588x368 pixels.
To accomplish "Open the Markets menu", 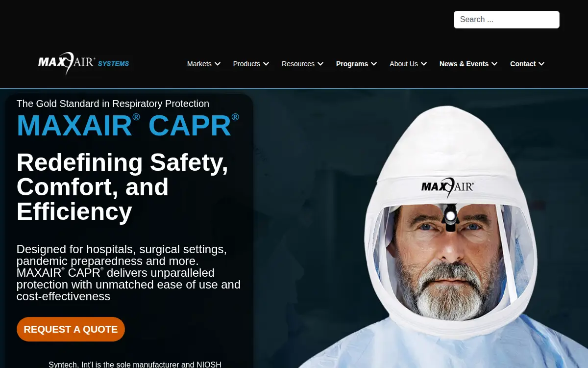I will [x=199, y=64].
